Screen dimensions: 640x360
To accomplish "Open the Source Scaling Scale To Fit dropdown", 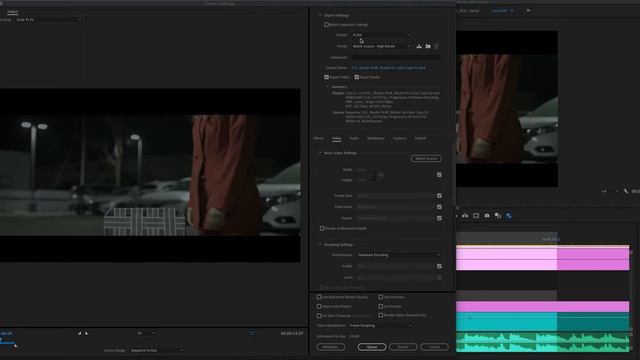I will click(49, 20).
